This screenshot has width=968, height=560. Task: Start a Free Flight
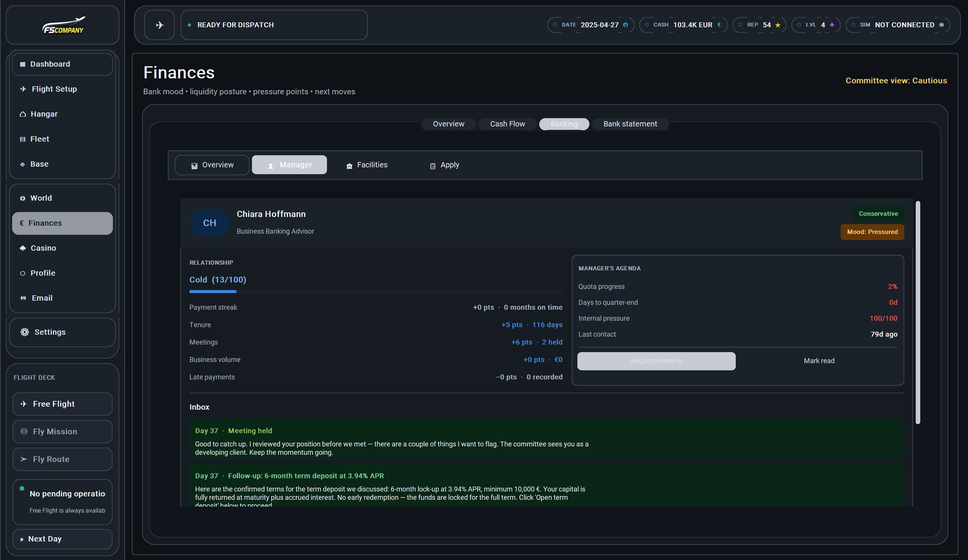(62, 404)
